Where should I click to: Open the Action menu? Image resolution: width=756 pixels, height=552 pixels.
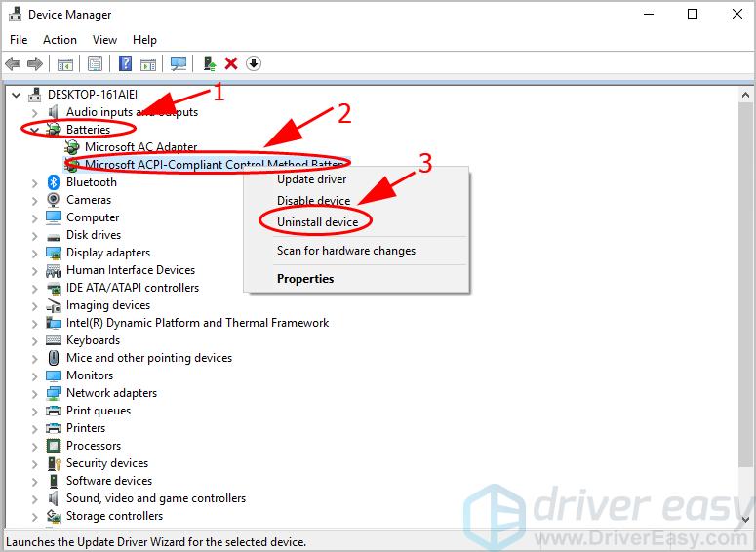coord(60,40)
